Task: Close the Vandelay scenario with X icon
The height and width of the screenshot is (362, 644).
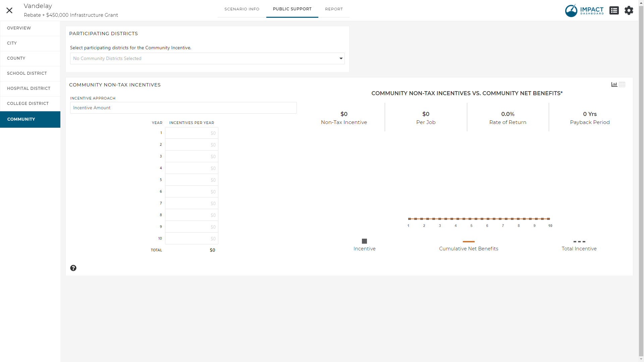Action: [9, 10]
